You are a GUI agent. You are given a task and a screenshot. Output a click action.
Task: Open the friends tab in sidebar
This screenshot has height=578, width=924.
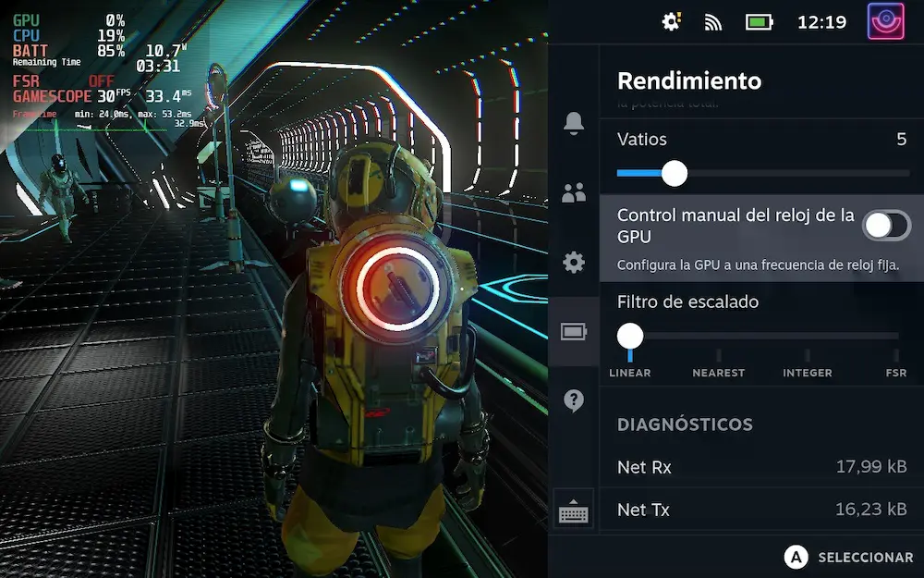point(574,192)
